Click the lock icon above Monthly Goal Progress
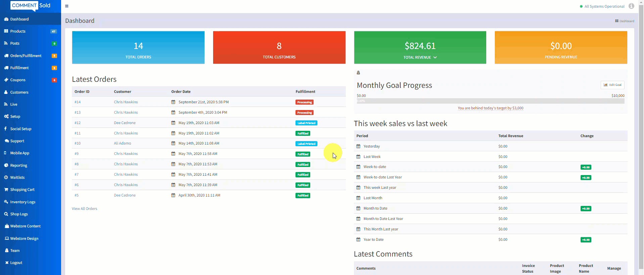The image size is (644, 275). click(x=358, y=72)
